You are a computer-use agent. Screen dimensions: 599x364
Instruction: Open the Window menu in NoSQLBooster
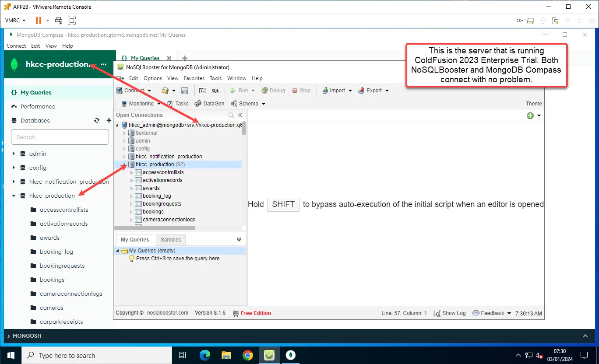236,78
